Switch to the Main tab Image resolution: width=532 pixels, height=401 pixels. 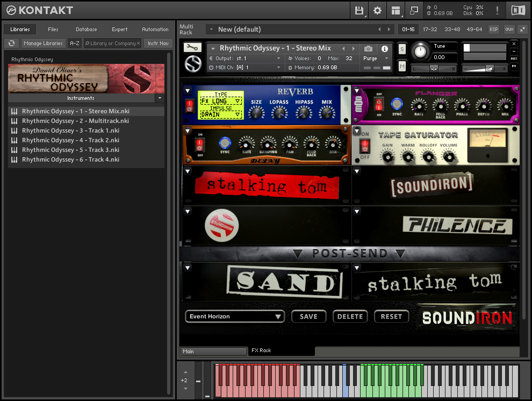pyautogui.click(x=213, y=352)
